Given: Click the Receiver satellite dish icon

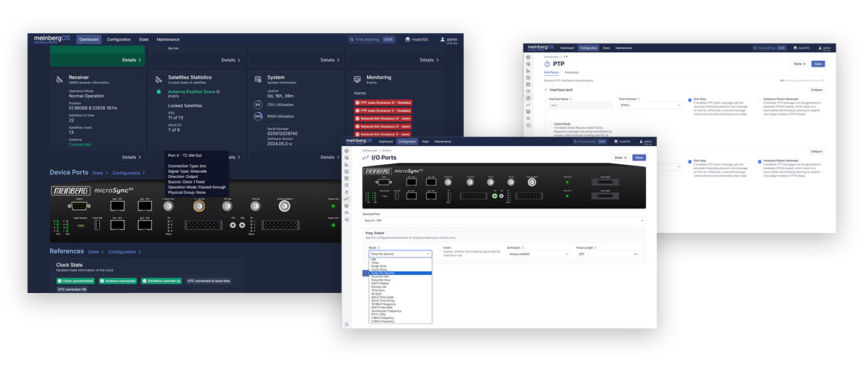Looking at the screenshot, I should pos(59,79).
